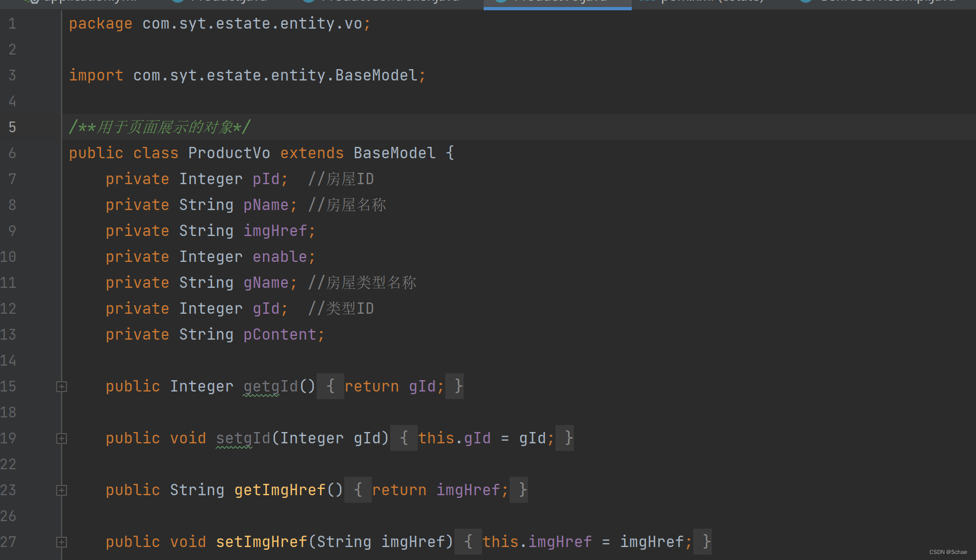Screen dimensions: 976x560
Task: Expand the folded getImgHref method fold icon
Action: tap(62, 490)
